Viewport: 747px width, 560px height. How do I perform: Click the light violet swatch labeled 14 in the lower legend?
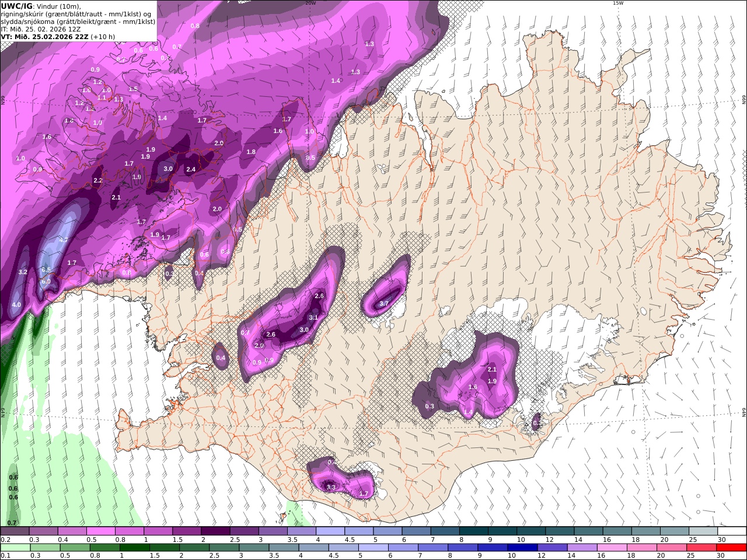[582, 548]
